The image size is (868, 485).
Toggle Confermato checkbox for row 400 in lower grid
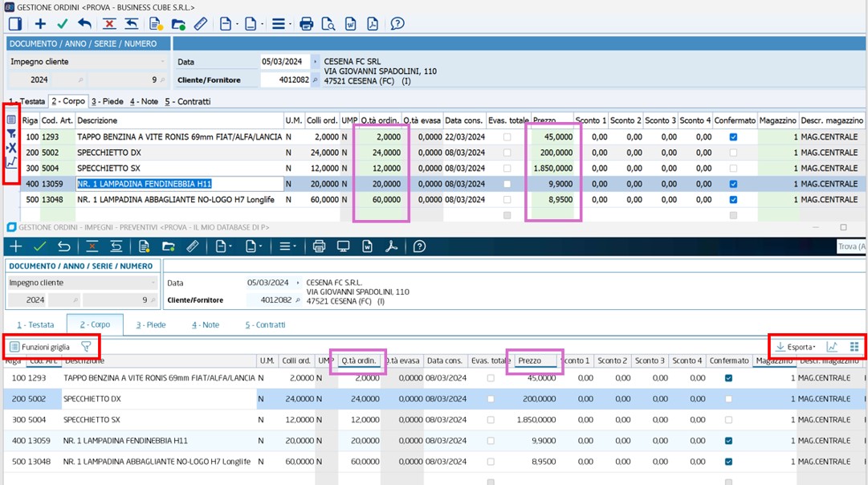[728, 441]
